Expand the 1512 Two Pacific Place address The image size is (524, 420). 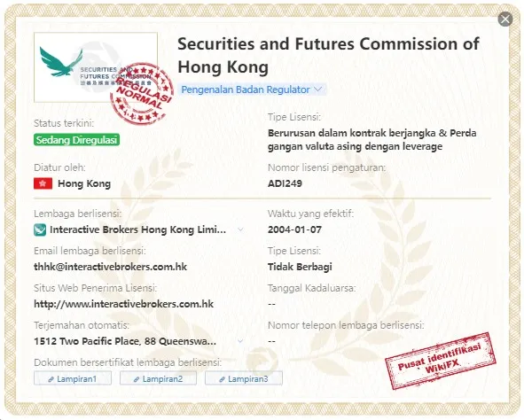pyautogui.click(x=240, y=341)
